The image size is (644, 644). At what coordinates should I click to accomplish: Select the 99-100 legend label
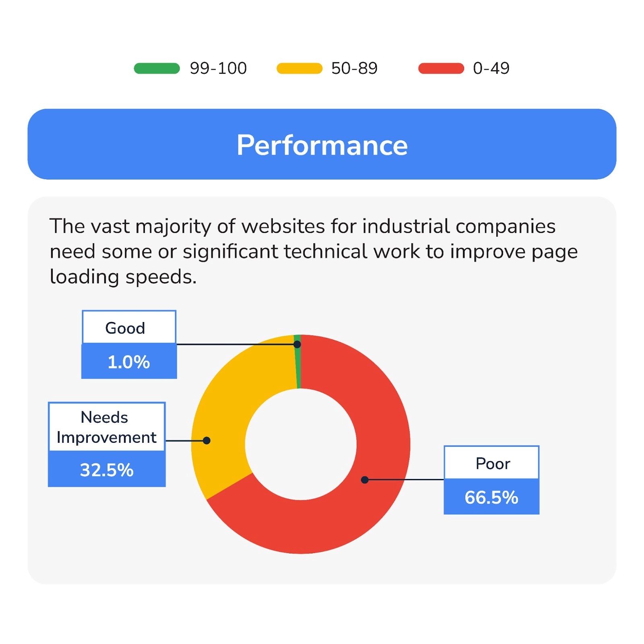pyautogui.click(x=218, y=68)
